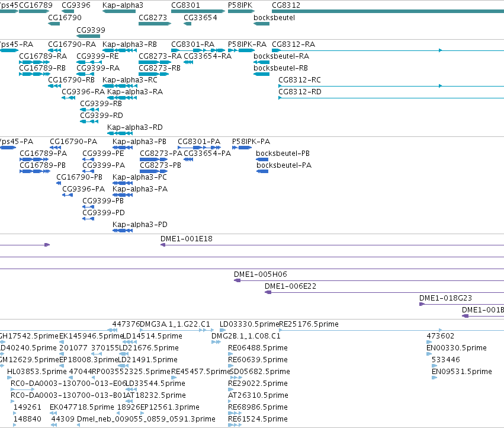Image resolution: width=504 pixels, height=428 pixels.
Task: Click the 473602 EST label
Action: tap(441, 336)
